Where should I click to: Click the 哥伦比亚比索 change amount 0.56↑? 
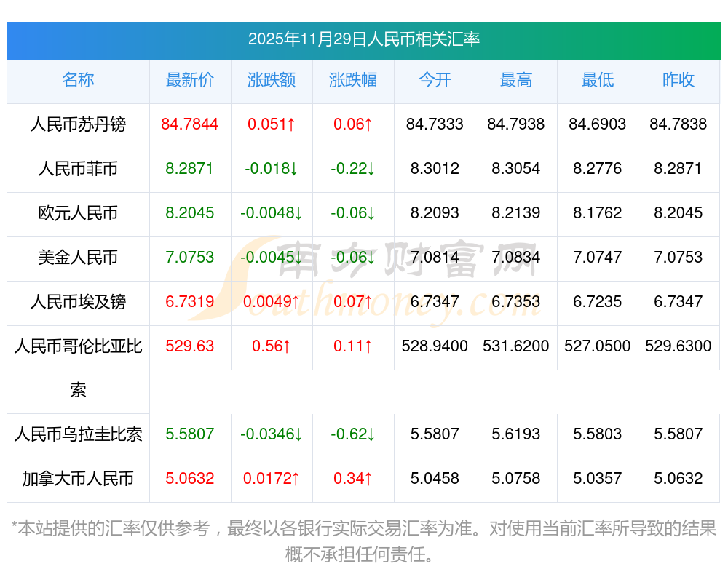(271, 346)
